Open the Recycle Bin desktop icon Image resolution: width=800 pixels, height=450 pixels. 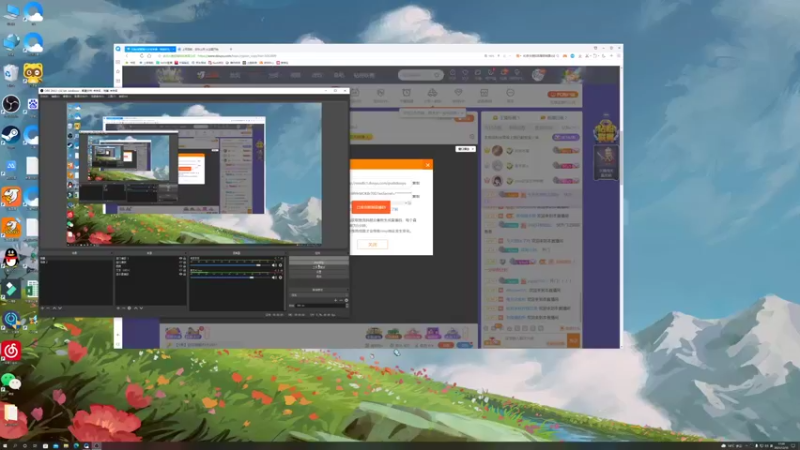point(11,73)
